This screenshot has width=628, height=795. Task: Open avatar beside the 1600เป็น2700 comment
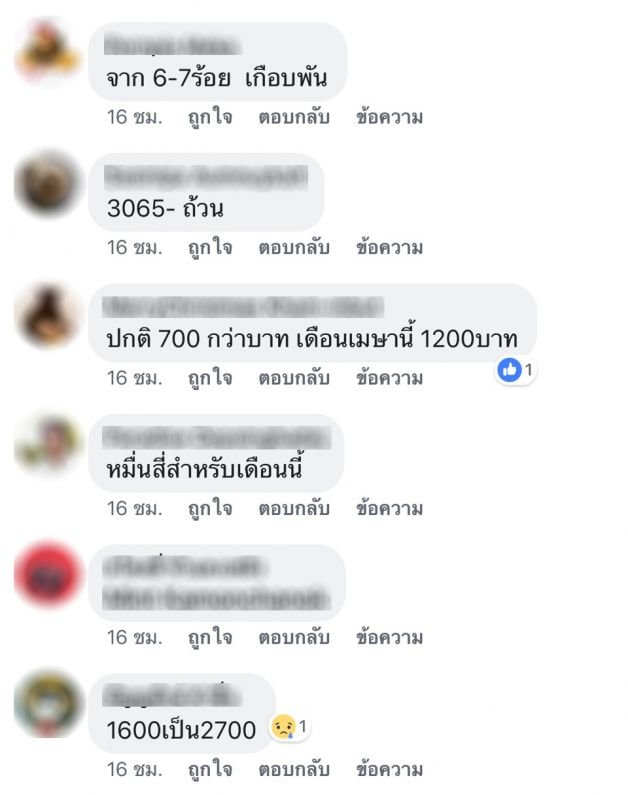click(x=48, y=705)
